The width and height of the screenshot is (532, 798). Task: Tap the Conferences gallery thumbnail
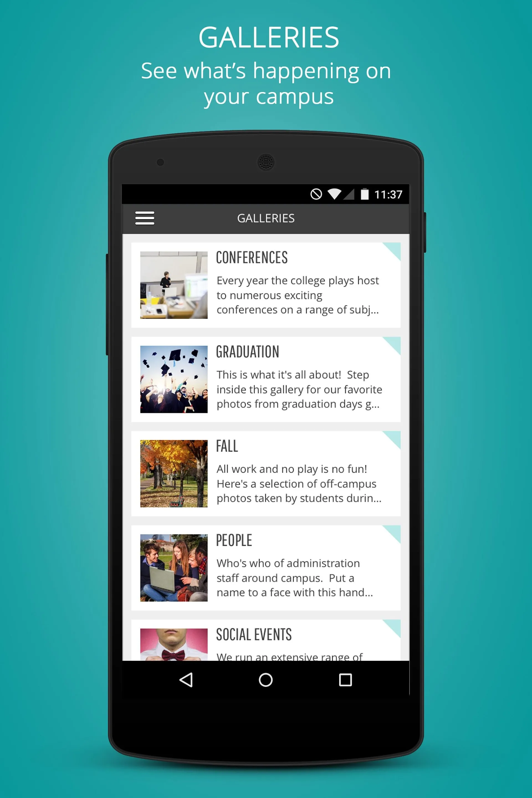[x=174, y=285]
